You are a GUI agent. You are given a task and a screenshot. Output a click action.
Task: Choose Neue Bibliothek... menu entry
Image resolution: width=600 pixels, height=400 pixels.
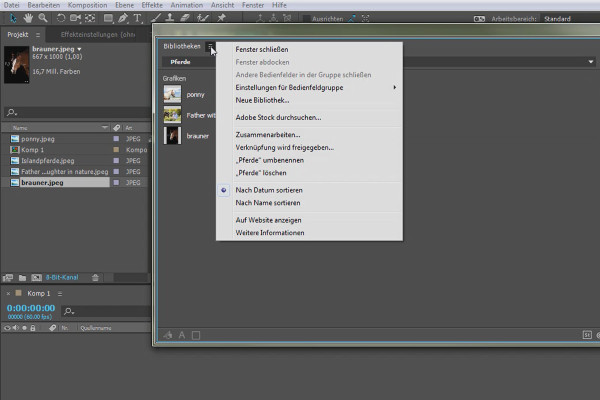[262, 100]
